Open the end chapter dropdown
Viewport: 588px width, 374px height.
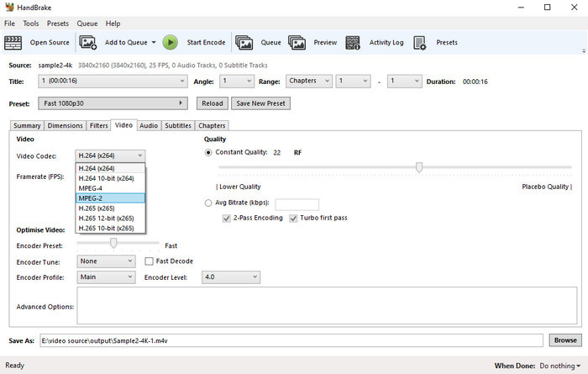point(405,81)
